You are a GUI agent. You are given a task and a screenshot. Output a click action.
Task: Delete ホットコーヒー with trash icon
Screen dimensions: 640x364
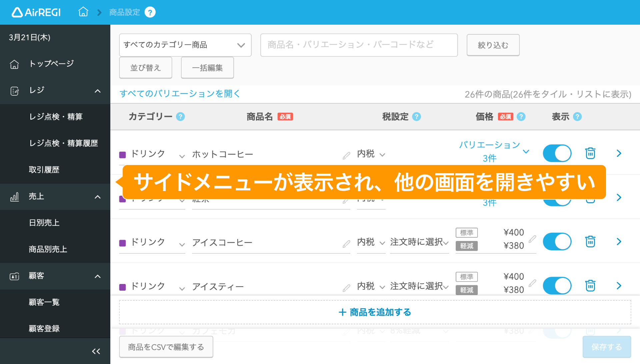tap(590, 153)
